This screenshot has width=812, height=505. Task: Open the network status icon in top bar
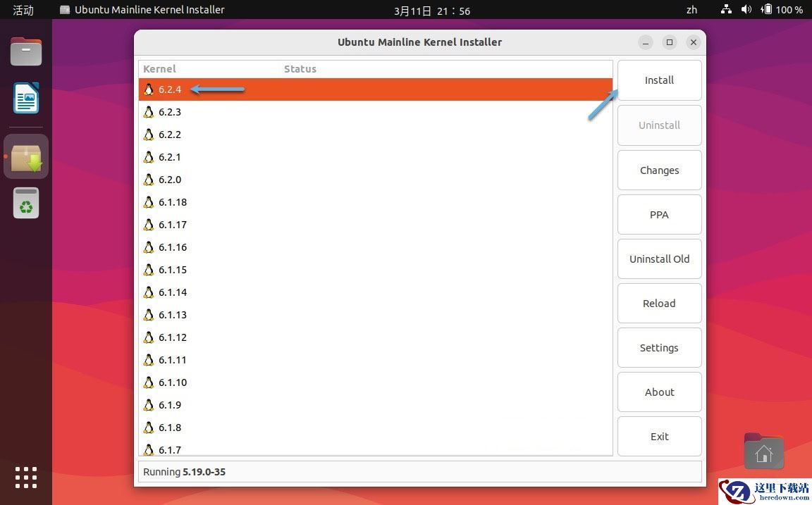click(x=726, y=9)
